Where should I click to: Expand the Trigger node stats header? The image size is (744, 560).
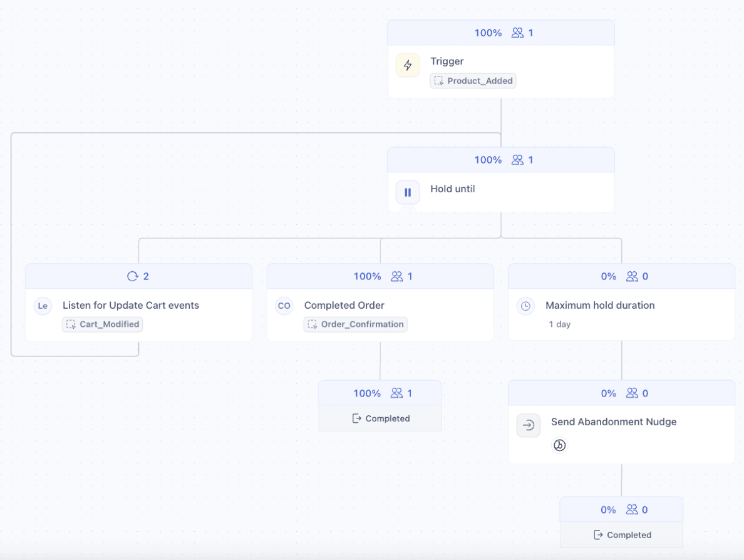pyautogui.click(x=501, y=33)
